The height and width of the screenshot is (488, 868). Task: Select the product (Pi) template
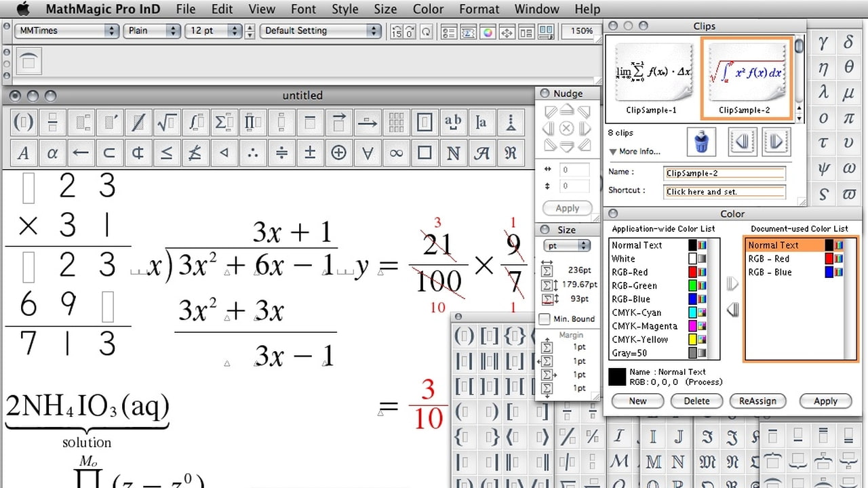click(x=252, y=123)
